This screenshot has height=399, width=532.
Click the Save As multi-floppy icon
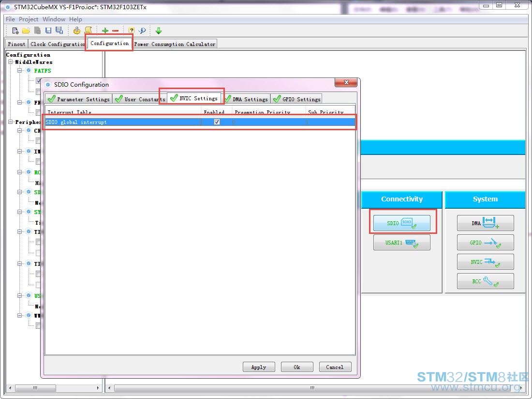(59, 31)
